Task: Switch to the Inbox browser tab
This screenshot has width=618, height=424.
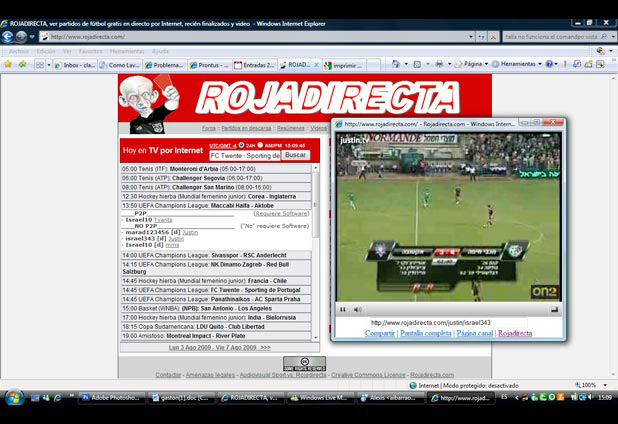Action: click(75, 65)
